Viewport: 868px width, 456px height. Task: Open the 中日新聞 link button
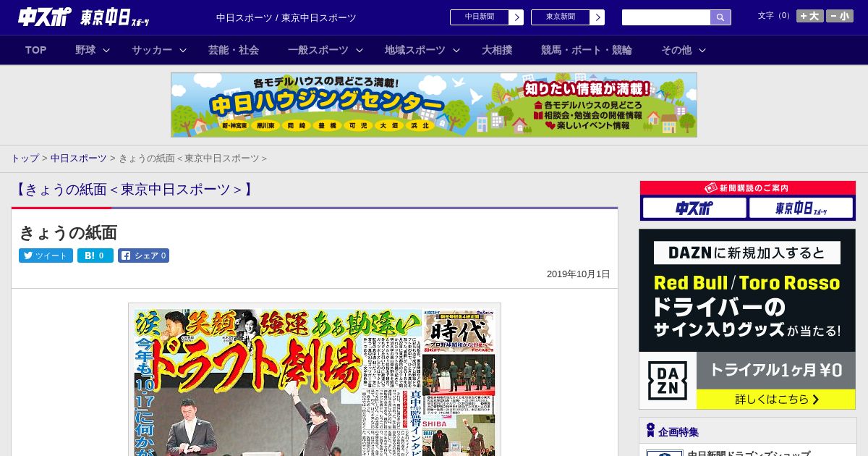[x=487, y=17]
